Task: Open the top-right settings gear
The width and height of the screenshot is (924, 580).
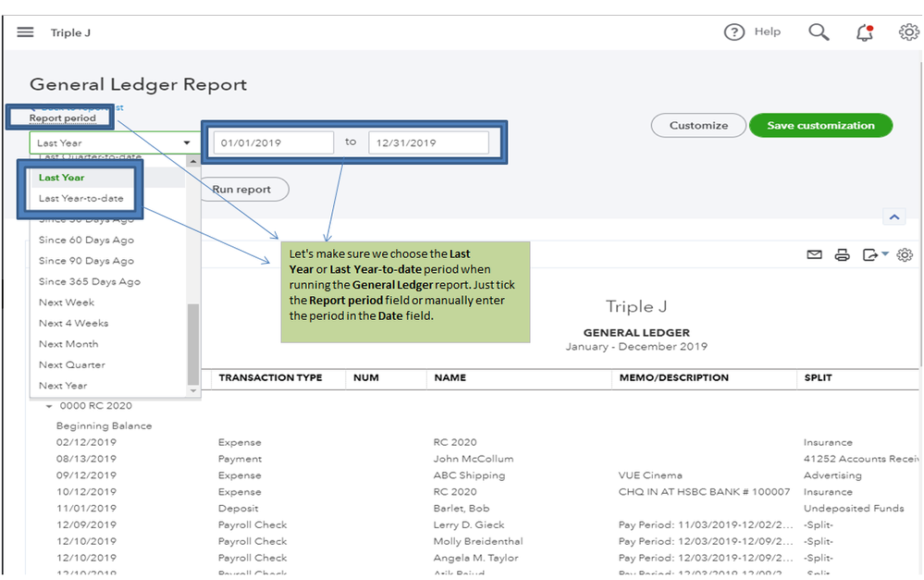Action: click(908, 32)
